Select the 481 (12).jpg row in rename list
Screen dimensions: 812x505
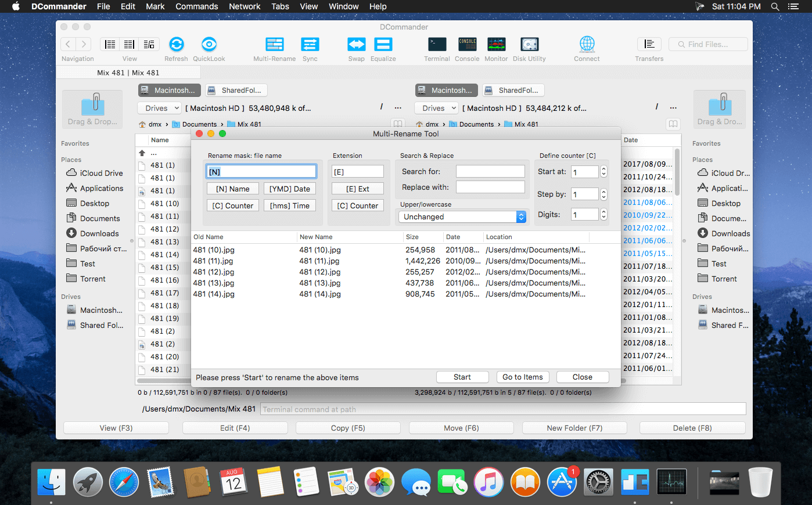[405, 272]
